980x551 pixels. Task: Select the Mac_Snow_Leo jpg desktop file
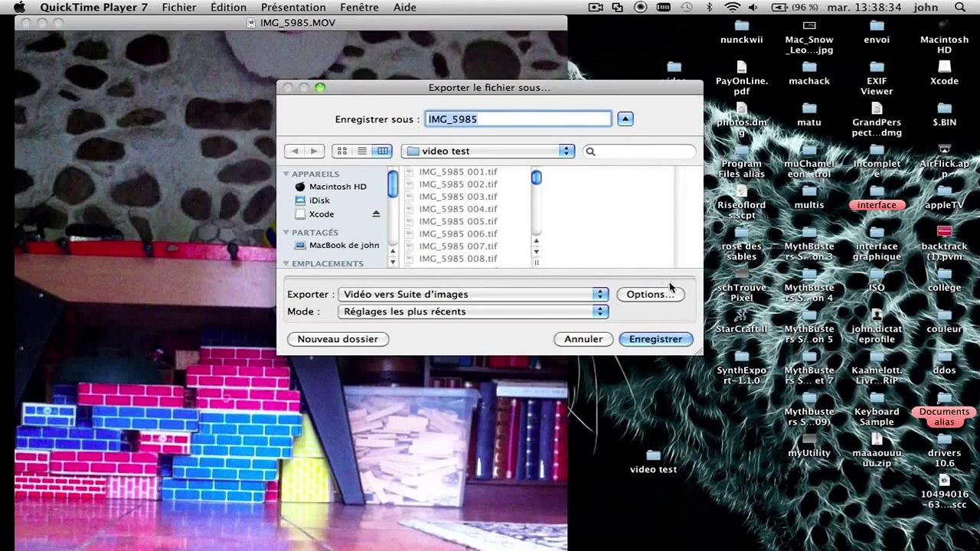[x=809, y=38]
